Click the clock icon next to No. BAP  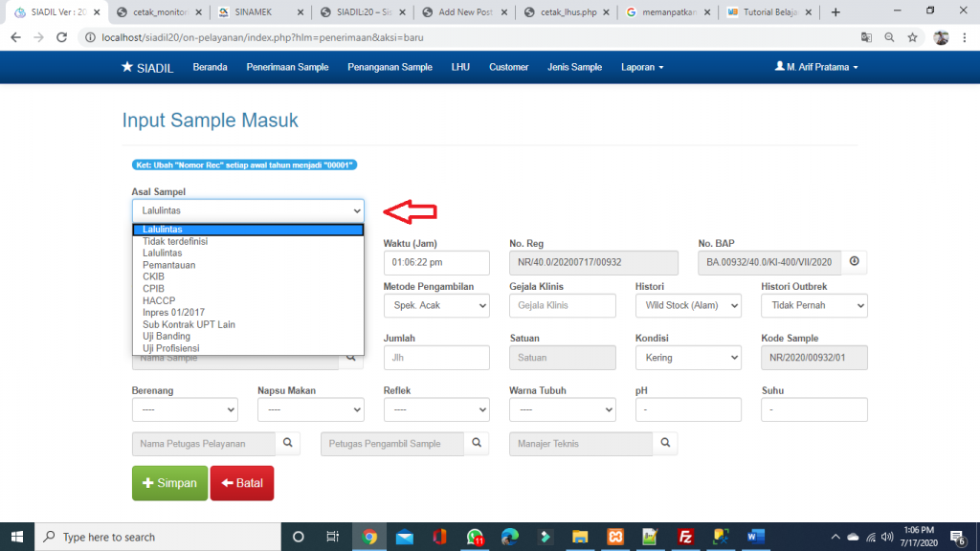854,262
